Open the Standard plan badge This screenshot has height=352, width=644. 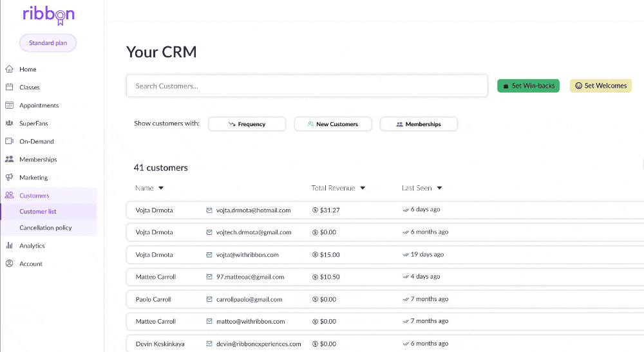48,43
